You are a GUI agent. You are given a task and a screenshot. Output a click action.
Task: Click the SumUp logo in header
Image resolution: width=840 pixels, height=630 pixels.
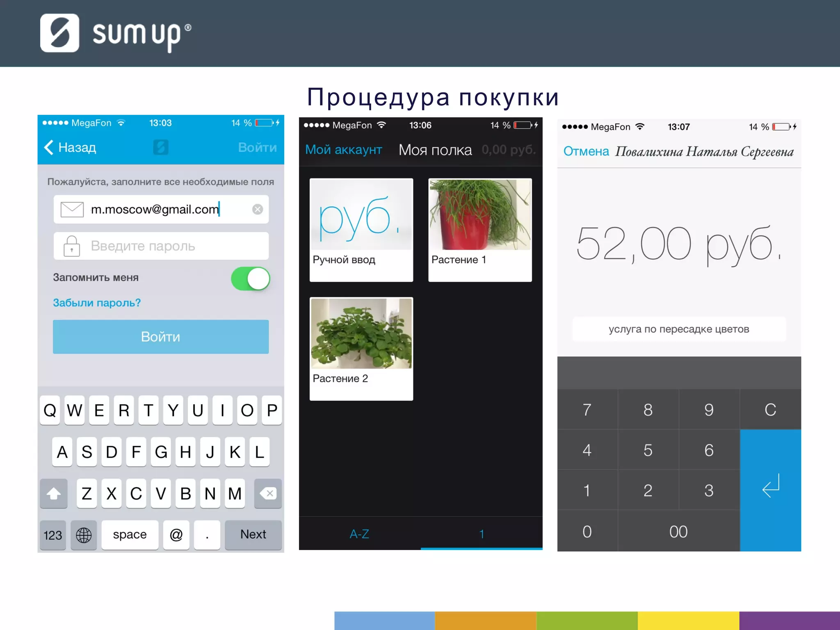click(x=115, y=33)
